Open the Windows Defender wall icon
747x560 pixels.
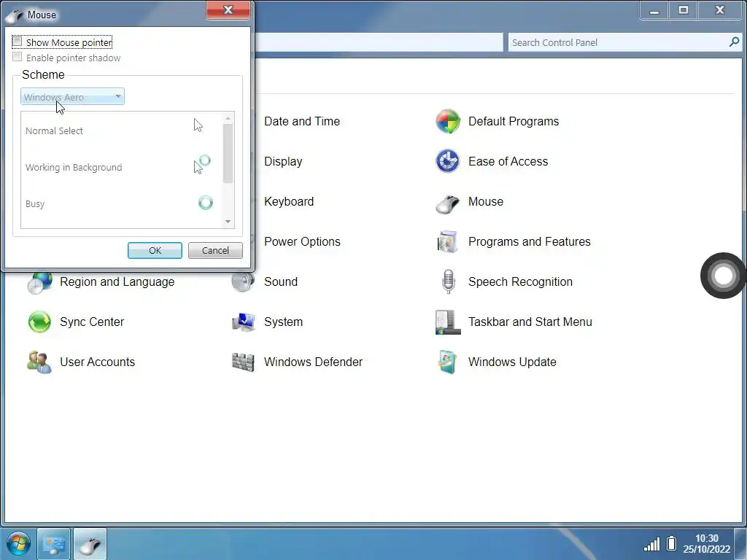tap(243, 362)
